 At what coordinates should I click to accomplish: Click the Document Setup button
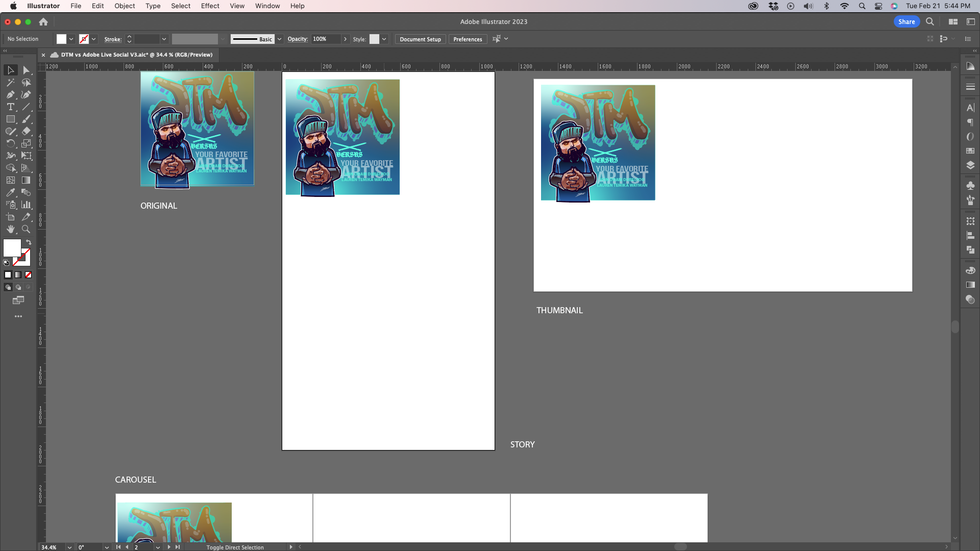coord(421,39)
